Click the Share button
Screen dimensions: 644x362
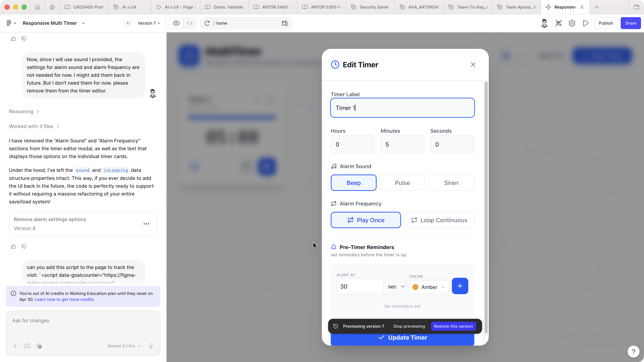(631, 23)
